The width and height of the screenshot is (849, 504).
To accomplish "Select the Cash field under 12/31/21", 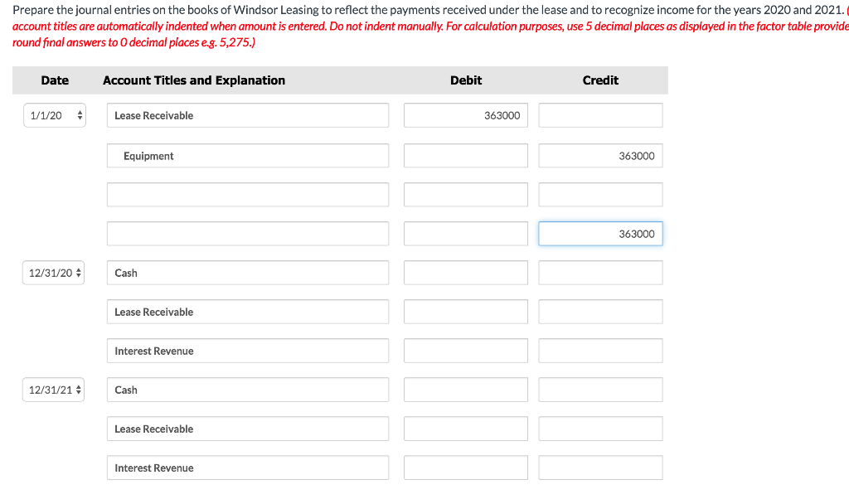I will coord(247,389).
